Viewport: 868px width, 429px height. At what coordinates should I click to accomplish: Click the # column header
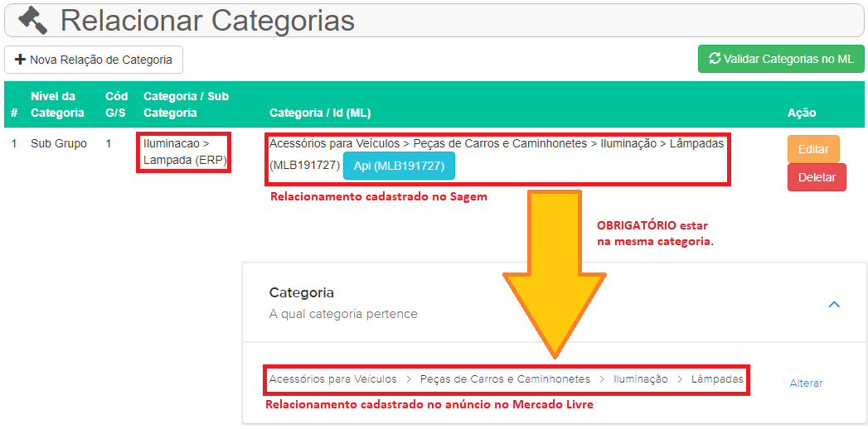tap(14, 113)
